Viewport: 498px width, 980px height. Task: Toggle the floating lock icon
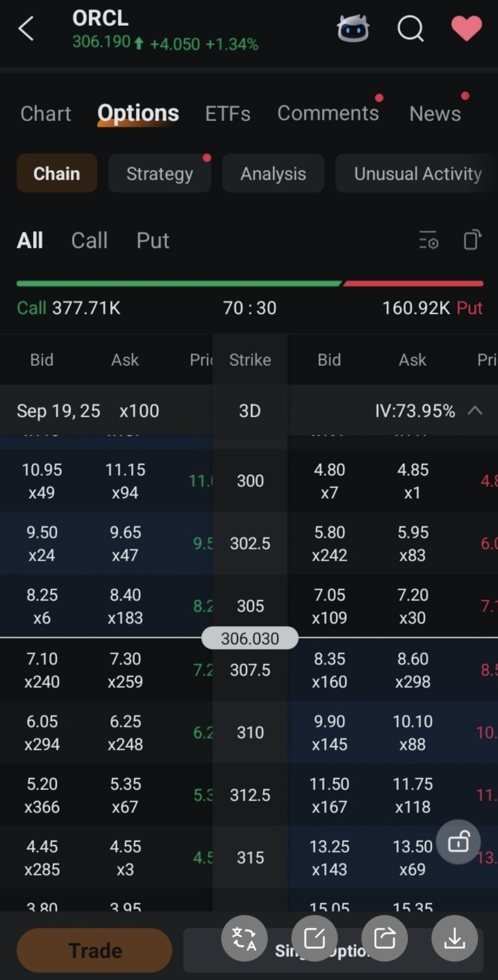pyautogui.click(x=458, y=842)
